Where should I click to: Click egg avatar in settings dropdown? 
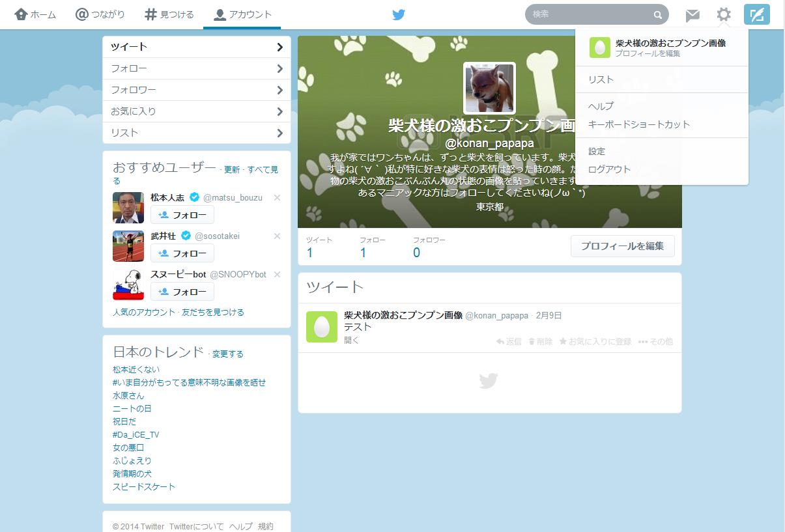599,48
